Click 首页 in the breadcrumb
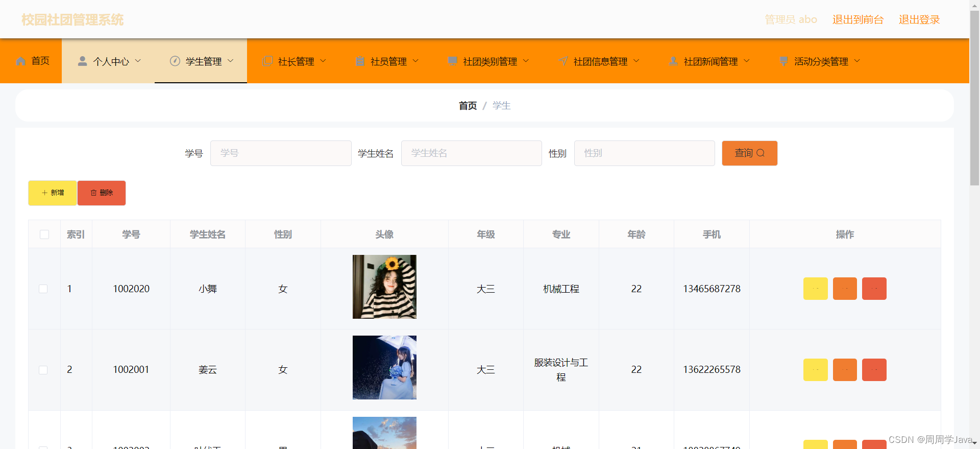This screenshot has width=980, height=449. 468,106
